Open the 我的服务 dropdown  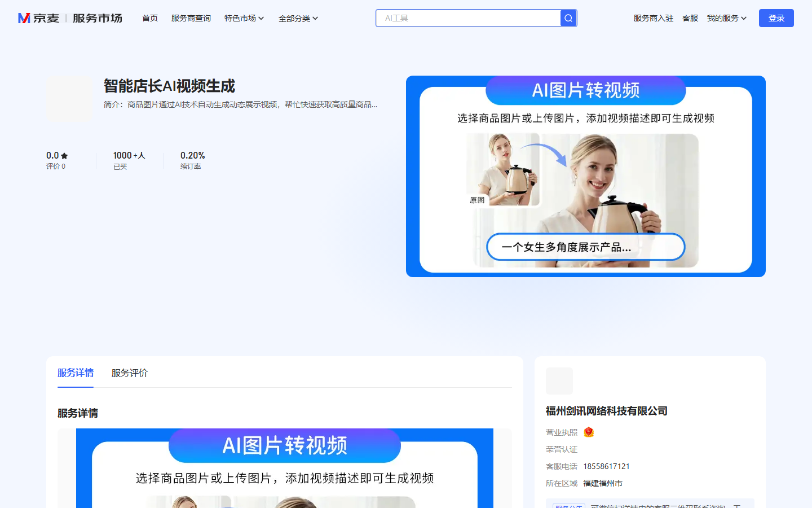727,18
